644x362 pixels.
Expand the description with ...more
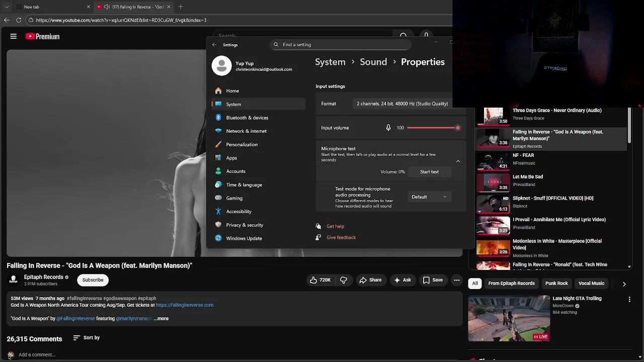161,318
